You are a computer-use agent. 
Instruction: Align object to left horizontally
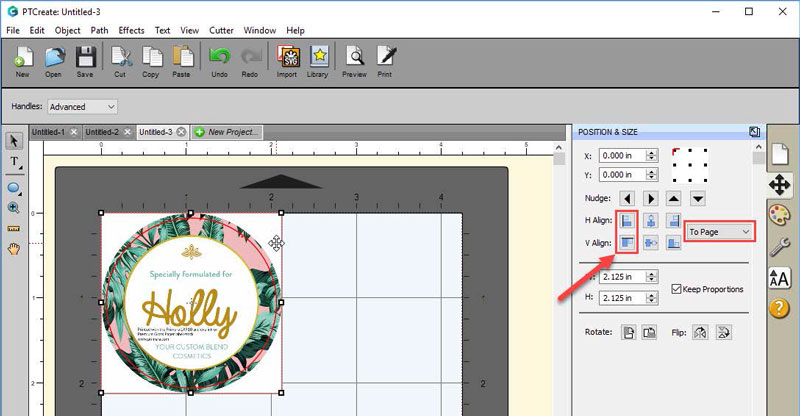[627, 221]
